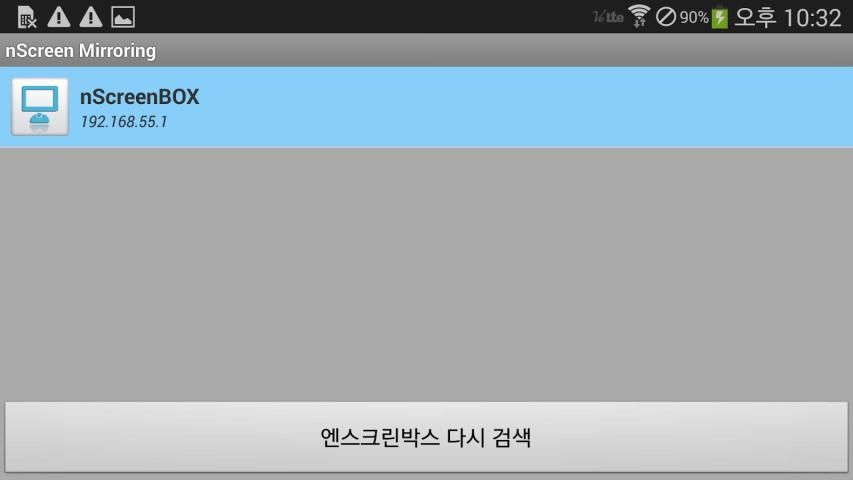Tap the no-signal blocked circle icon
The image size is (853, 480).
pyautogui.click(x=665, y=17)
